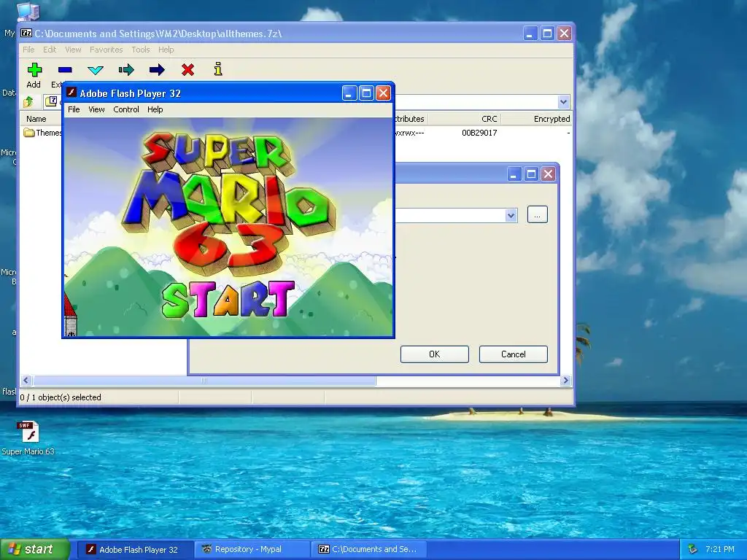
Task: Open the Help menu in Flash Player
Action: point(155,109)
